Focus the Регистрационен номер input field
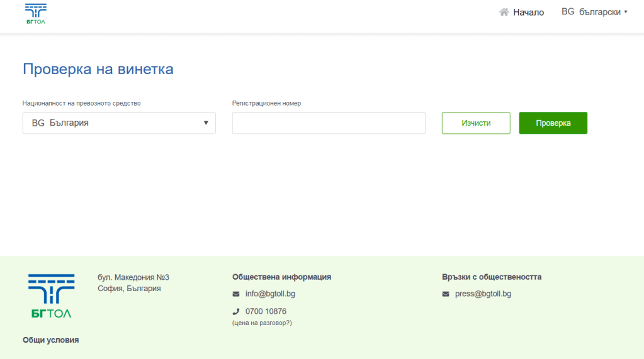Viewport: 644px width, 359px height. 329,123
